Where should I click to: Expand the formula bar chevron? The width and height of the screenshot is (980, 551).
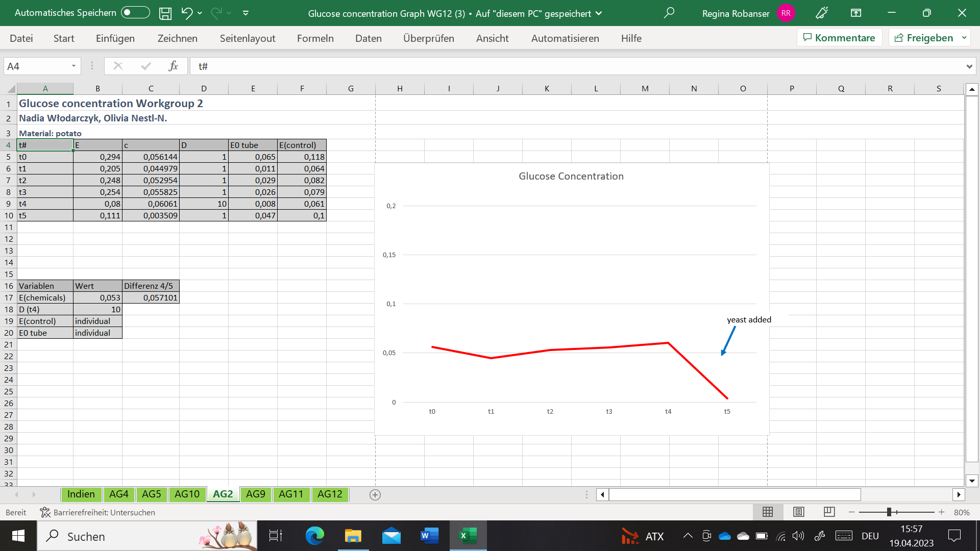point(969,66)
